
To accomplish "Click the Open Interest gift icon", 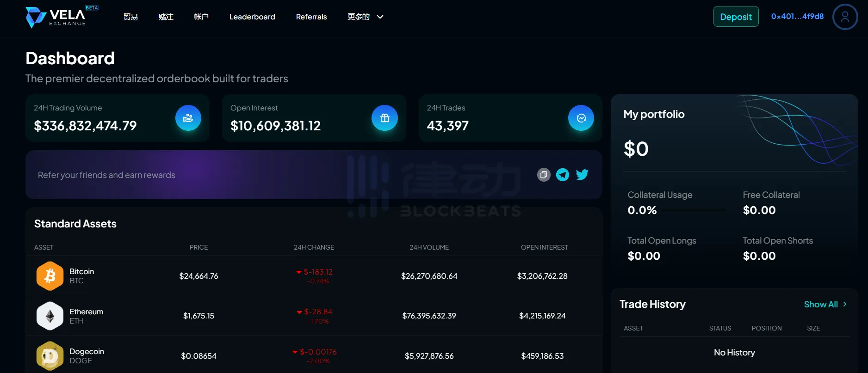I will [x=384, y=118].
